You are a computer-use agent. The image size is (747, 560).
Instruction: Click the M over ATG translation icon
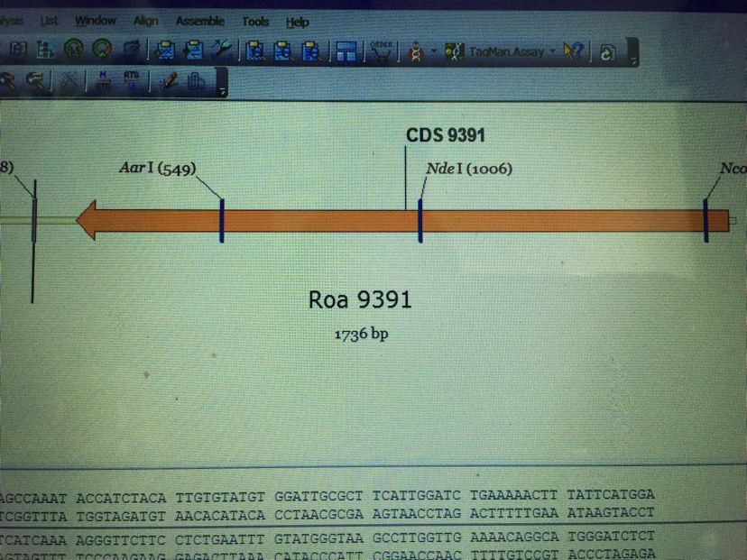coord(103,80)
